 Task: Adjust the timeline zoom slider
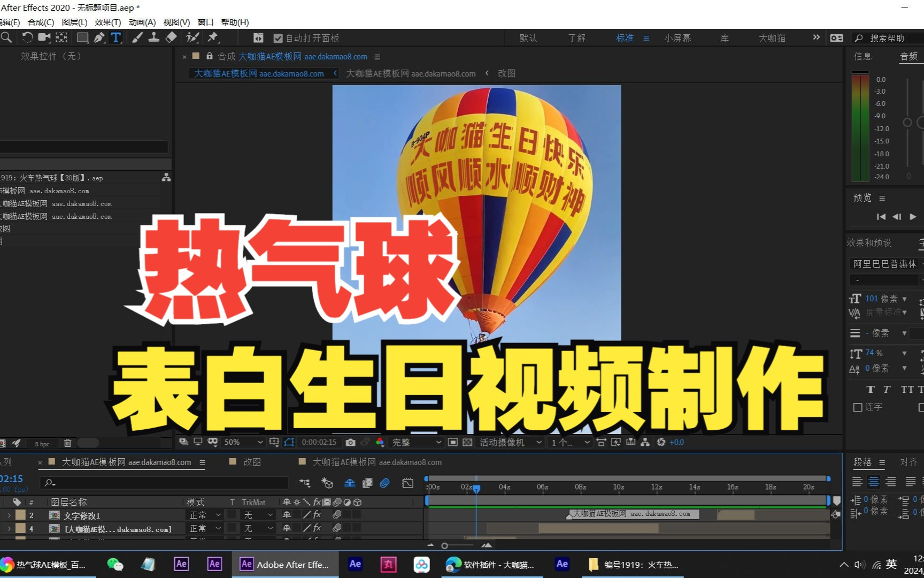coord(444,545)
